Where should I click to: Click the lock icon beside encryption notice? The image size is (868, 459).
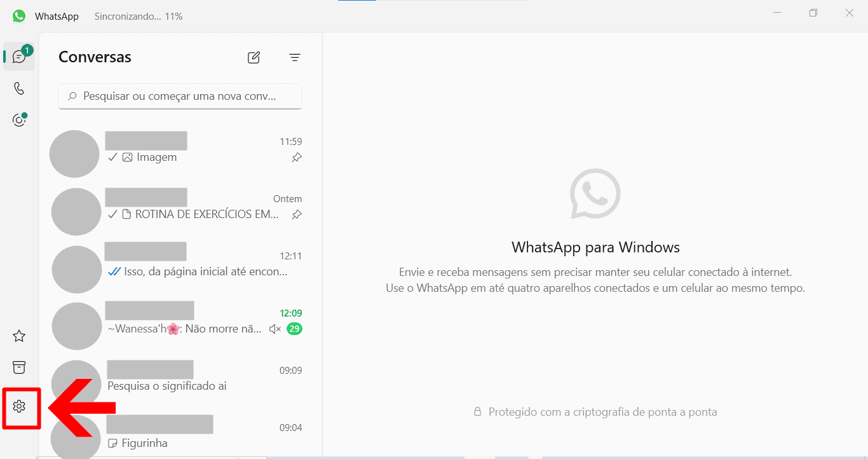478,412
